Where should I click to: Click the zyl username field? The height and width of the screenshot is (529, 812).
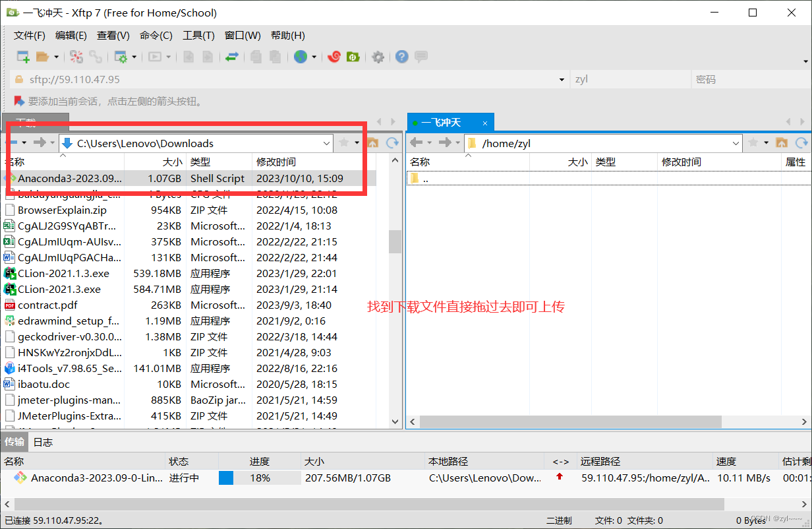(x=629, y=79)
